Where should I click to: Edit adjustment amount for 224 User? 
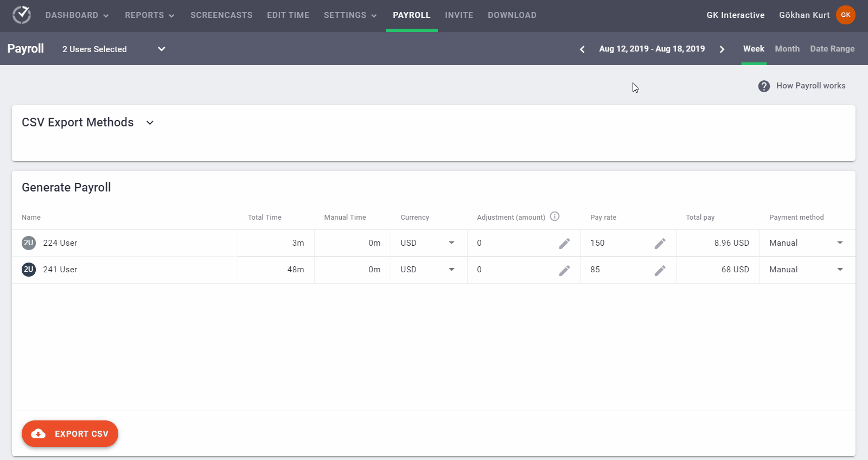[564, 244]
